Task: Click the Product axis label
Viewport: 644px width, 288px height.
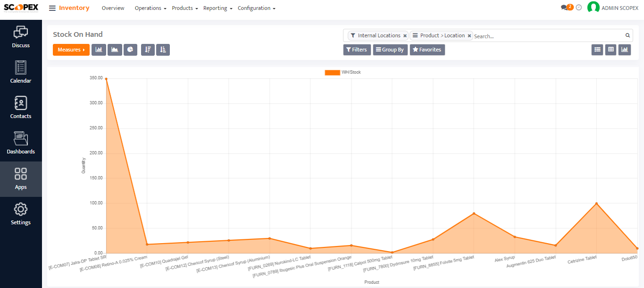Action: point(372,282)
